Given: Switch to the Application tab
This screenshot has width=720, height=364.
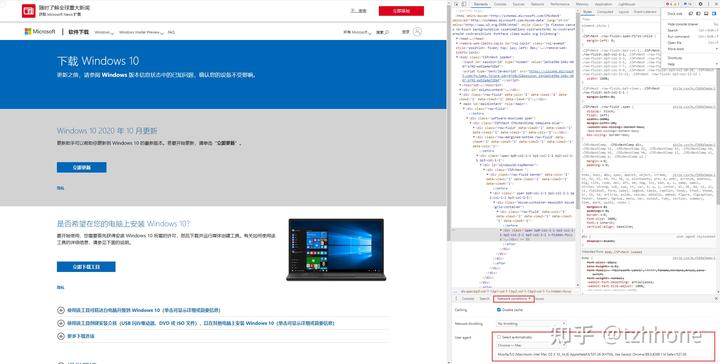Looking at the screenshot, I should (x=603, y=4).
